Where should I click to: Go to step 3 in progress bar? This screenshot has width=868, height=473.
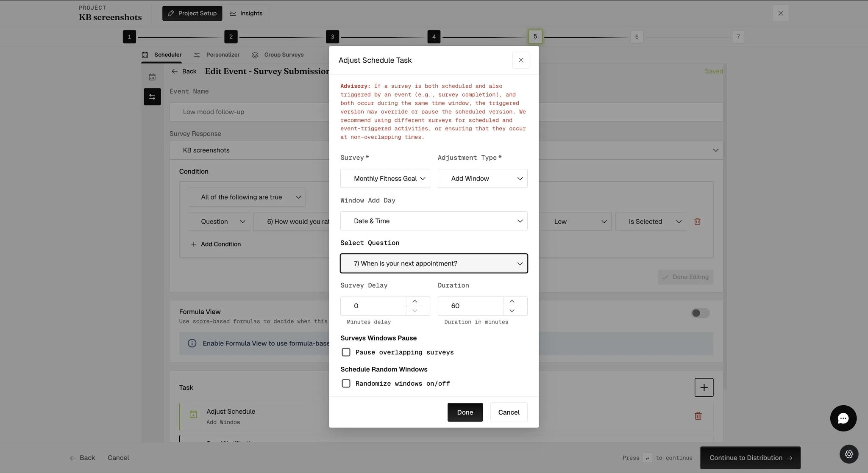coord(332,37)
